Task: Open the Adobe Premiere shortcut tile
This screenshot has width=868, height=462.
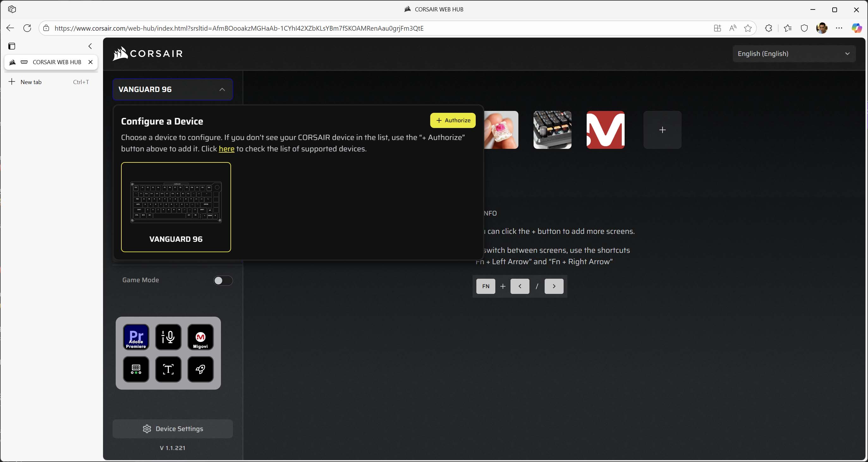Action: 136,337
